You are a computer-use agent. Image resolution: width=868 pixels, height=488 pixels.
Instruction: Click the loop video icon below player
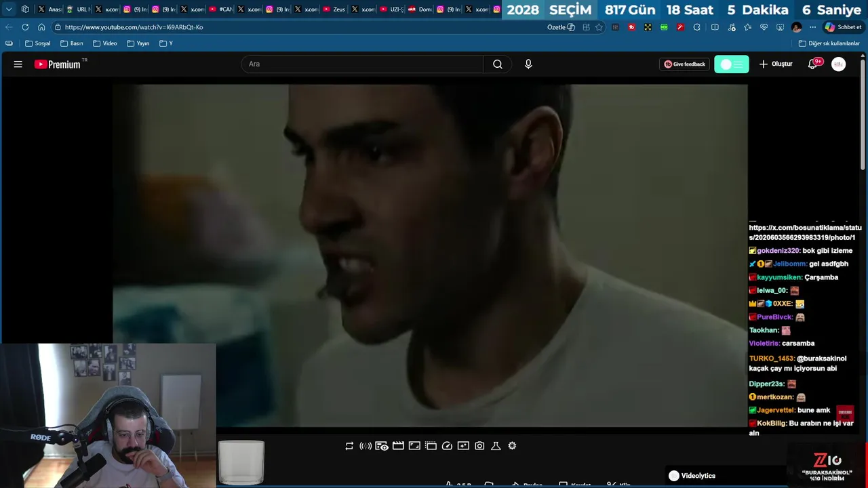(x=349, y=446)
